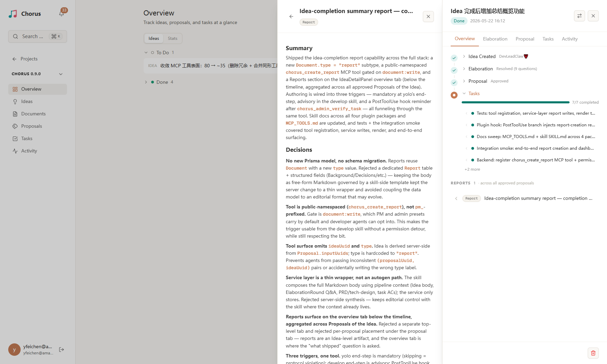Click the chevron beside the report entry
The image size is (607, 364).
point(456,198)
